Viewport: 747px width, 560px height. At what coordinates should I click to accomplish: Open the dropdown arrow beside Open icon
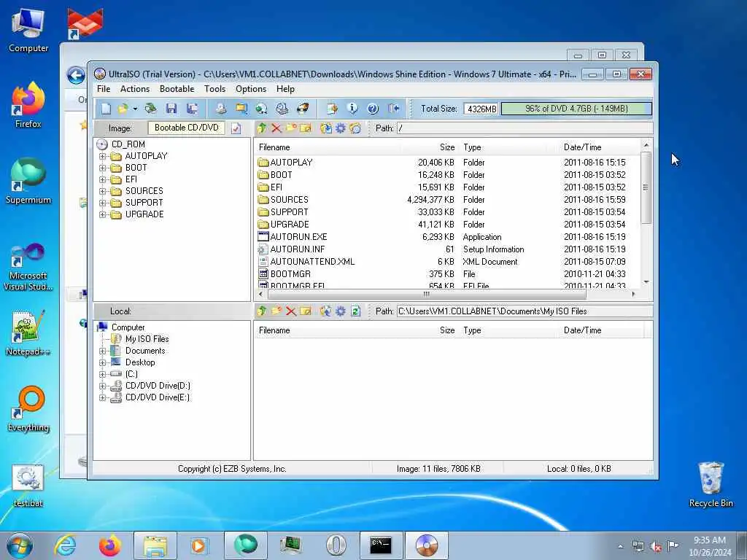tap(135, 109)
